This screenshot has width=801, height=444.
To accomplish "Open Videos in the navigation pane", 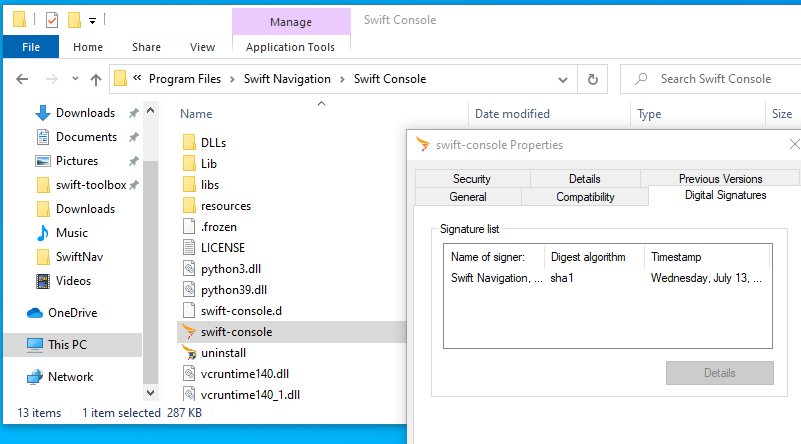I will 73,281.
